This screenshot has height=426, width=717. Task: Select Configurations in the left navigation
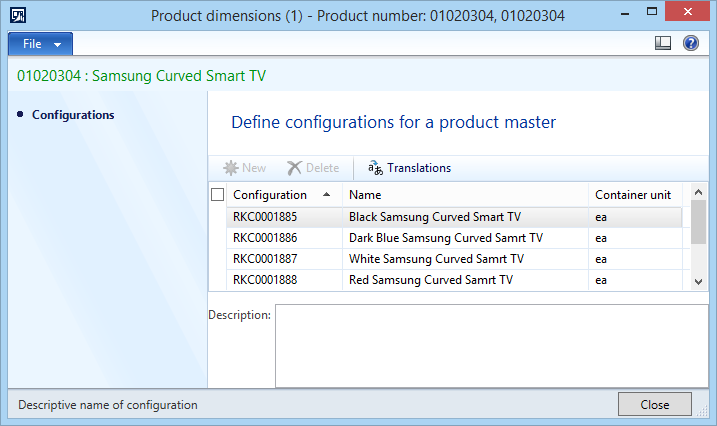click(x=73, y=115)
